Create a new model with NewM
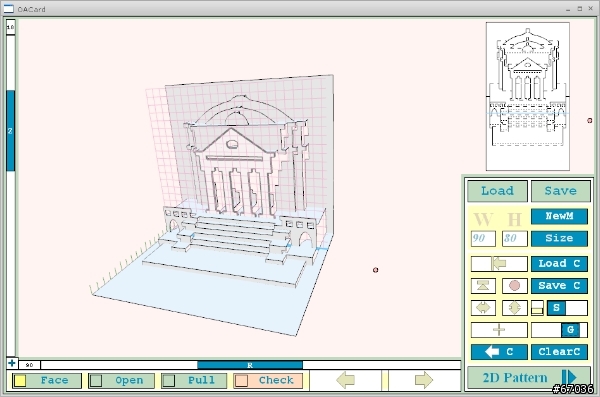The width and height of the screenshot is (600, 397). (x=559, y=216)
